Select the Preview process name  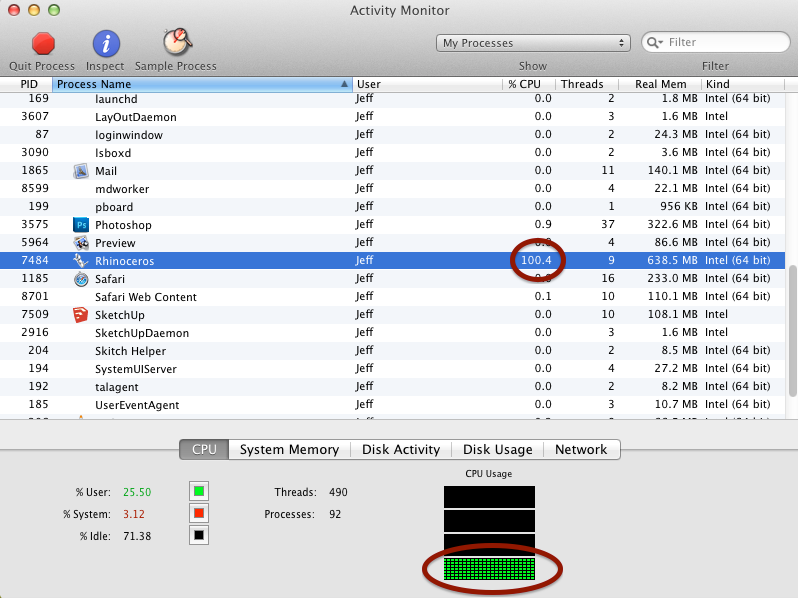pos(115,243)
